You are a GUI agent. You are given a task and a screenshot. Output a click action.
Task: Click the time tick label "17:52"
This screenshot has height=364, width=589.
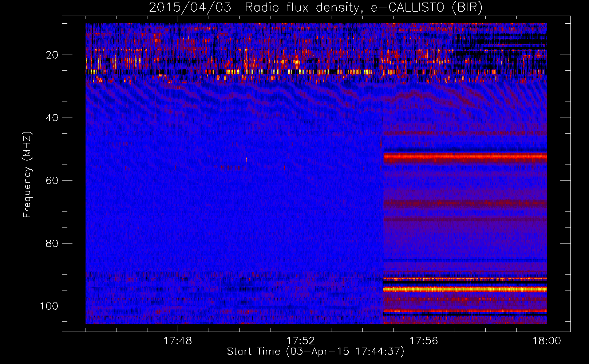point(301,341)
